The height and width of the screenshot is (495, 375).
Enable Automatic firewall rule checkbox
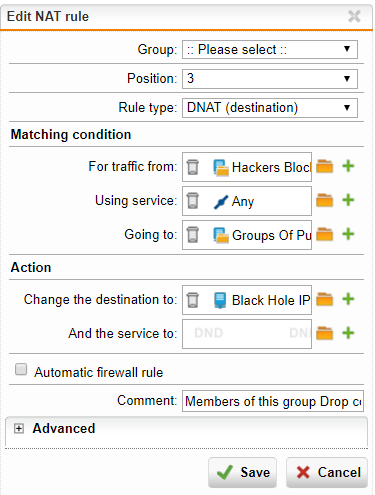[x=21, y=369]
